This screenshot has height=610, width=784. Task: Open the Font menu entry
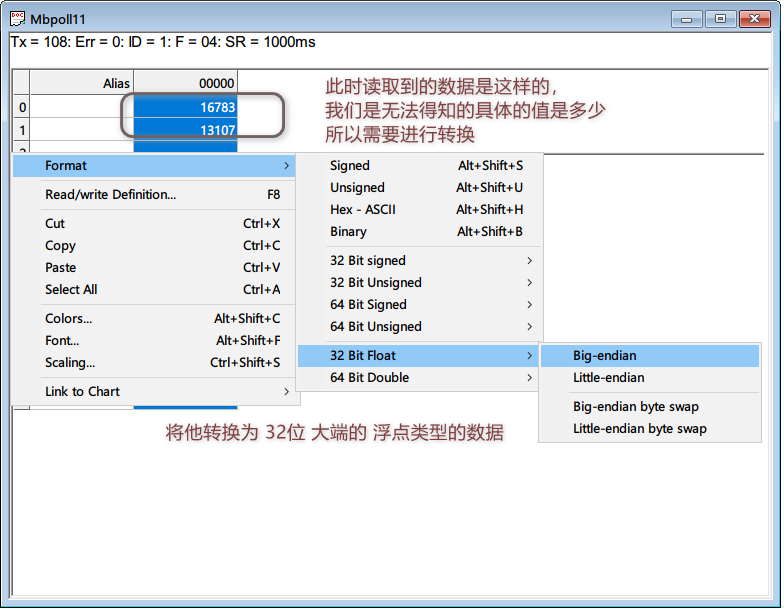154,340
